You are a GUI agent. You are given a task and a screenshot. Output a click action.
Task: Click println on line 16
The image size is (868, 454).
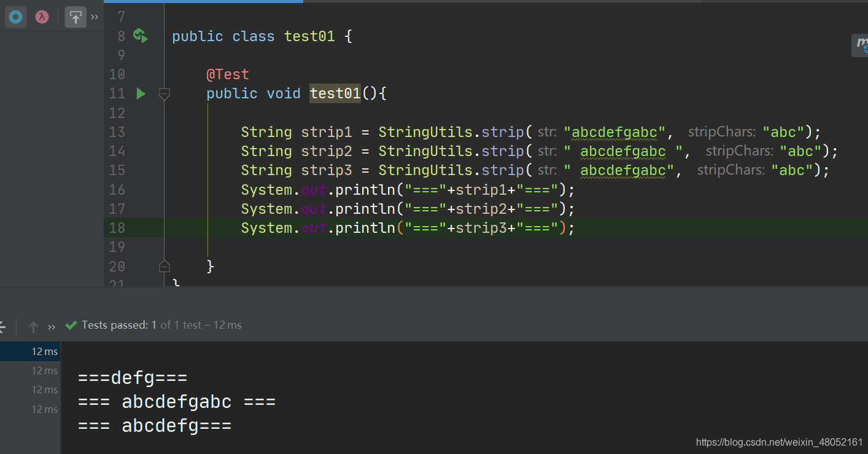365,190
